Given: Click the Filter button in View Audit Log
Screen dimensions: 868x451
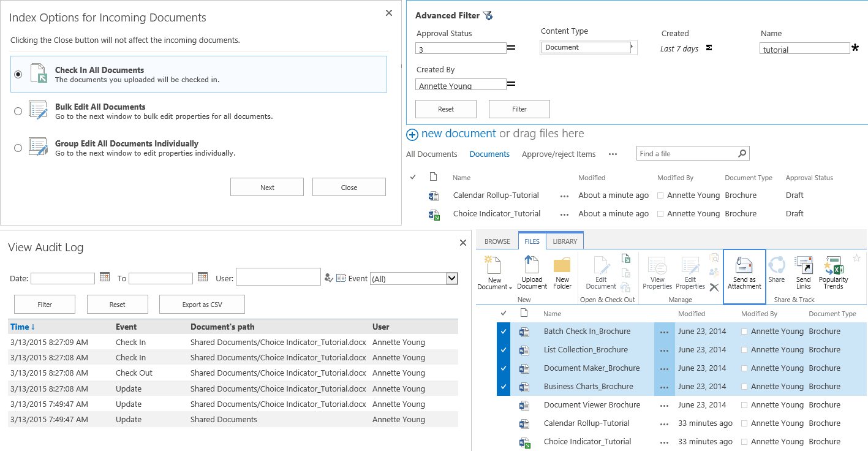Looking at the screenshot, I should pos(45,304).
